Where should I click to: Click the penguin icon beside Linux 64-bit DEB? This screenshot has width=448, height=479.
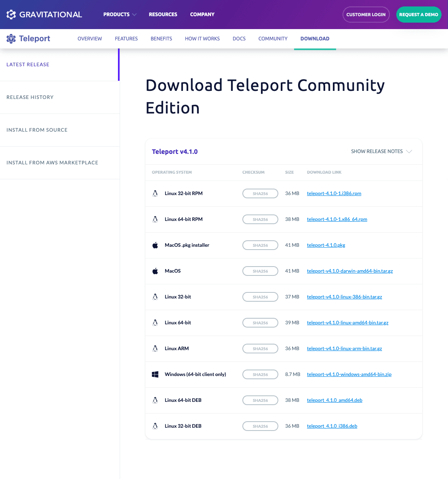coord(155,400)
